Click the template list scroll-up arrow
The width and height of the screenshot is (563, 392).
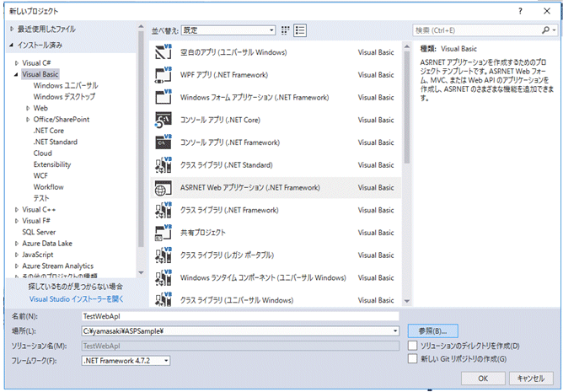pos(407,46)
